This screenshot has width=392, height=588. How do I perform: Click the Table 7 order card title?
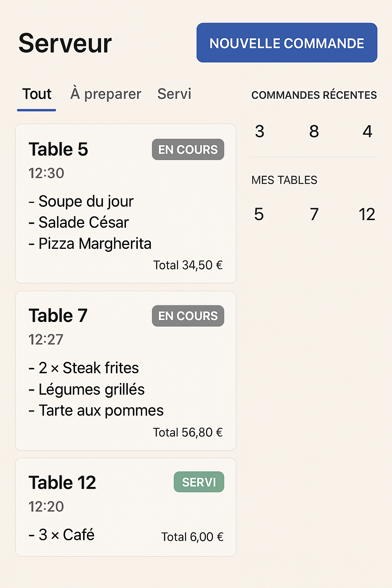click(x=58, y=316)
